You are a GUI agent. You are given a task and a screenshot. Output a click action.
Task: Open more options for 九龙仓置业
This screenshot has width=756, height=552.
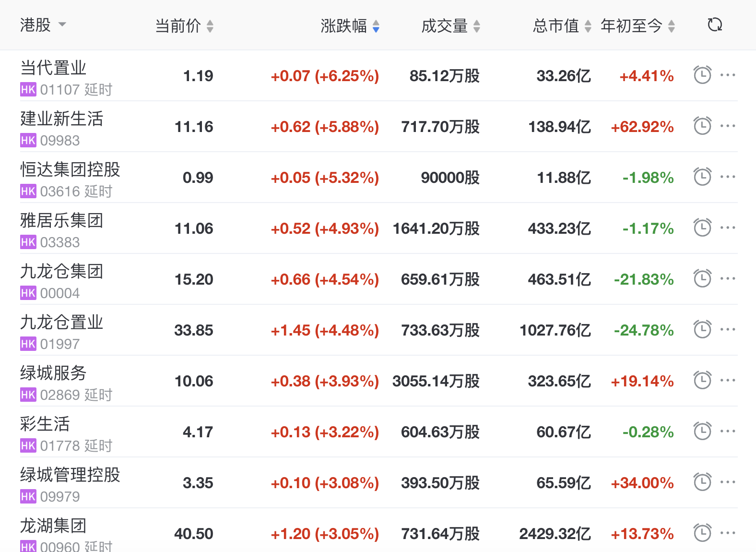[728, 330]
